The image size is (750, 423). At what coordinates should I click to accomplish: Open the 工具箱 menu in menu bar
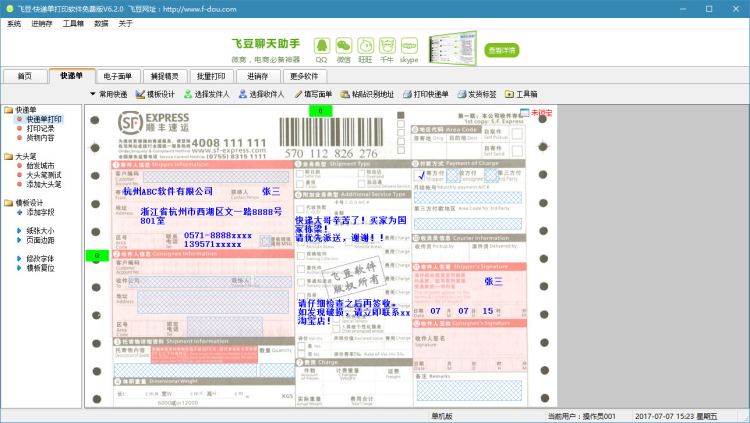point(73,23)
